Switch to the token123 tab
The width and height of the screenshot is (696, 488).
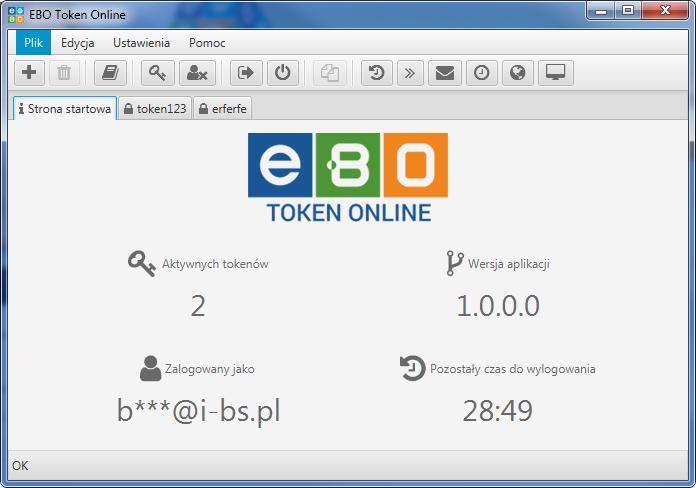click(x=155, y=108)
